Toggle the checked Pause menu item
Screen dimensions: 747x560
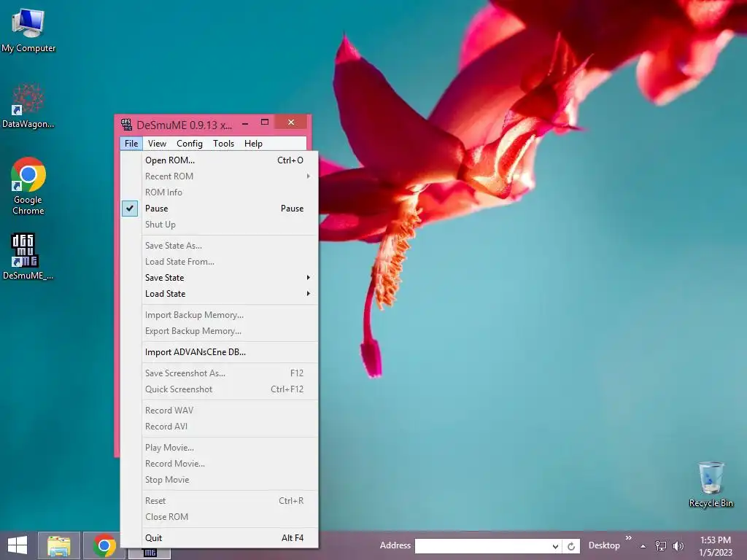[219, 208]
